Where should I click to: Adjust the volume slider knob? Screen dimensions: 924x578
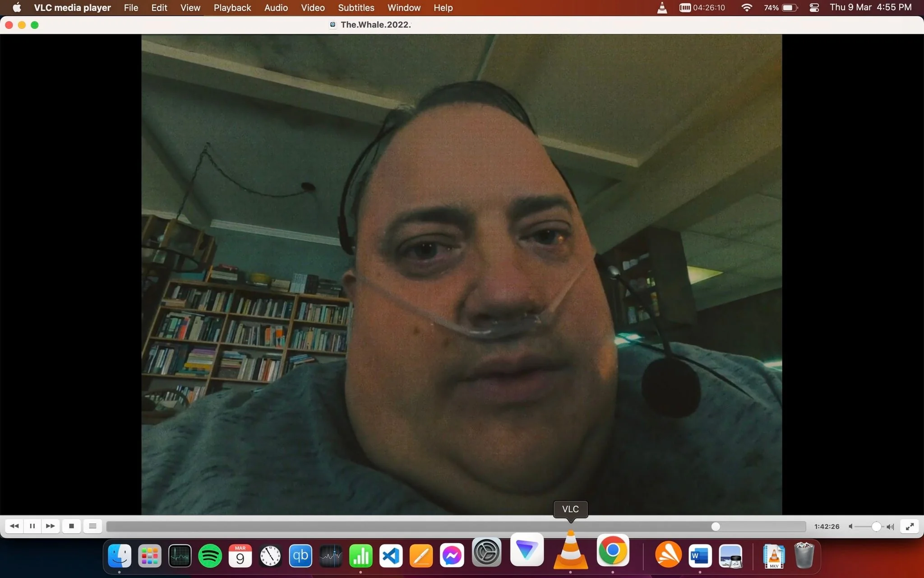(876, 527)
